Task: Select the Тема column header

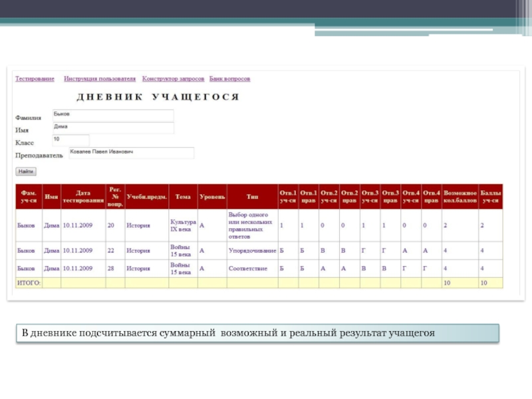Action: pyautogui.click(x=183, y=197)
